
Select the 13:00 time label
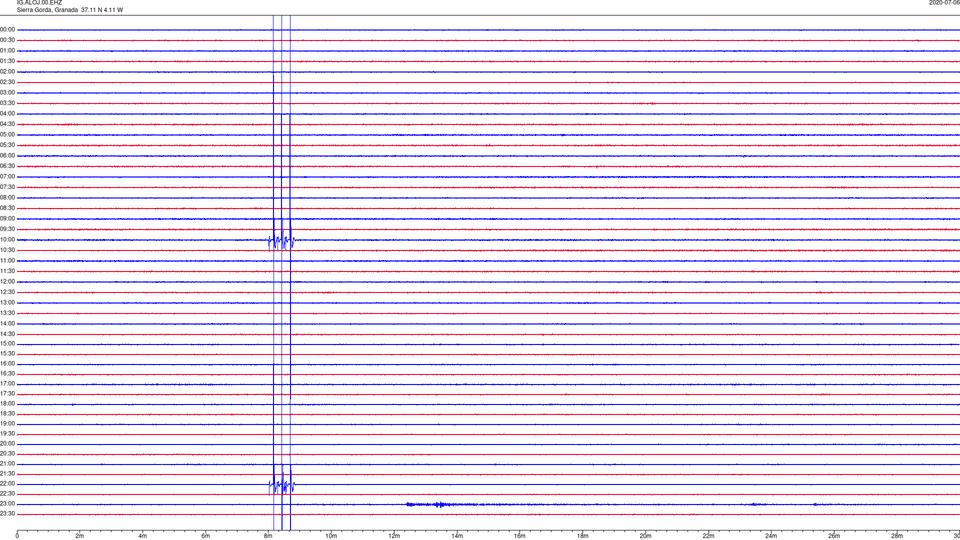pos(7,302)
